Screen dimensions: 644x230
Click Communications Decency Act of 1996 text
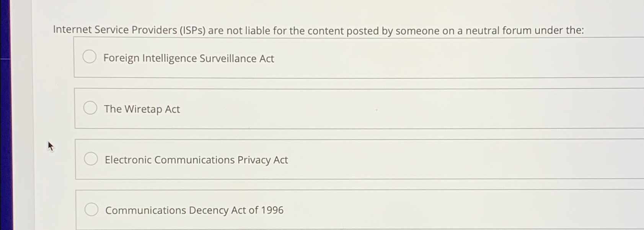[194, 210]
